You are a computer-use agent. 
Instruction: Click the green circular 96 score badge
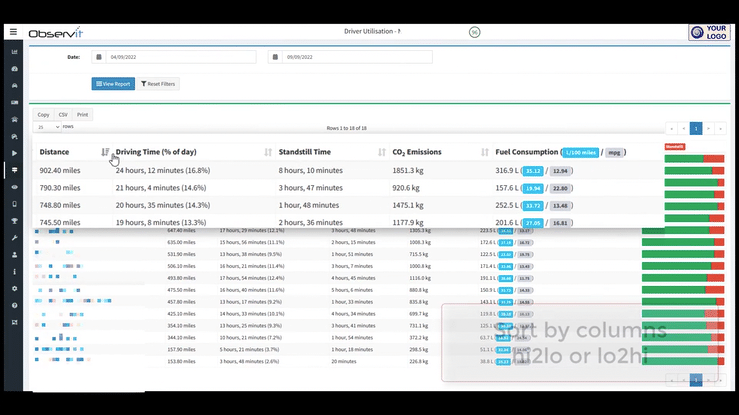[475, 32]
